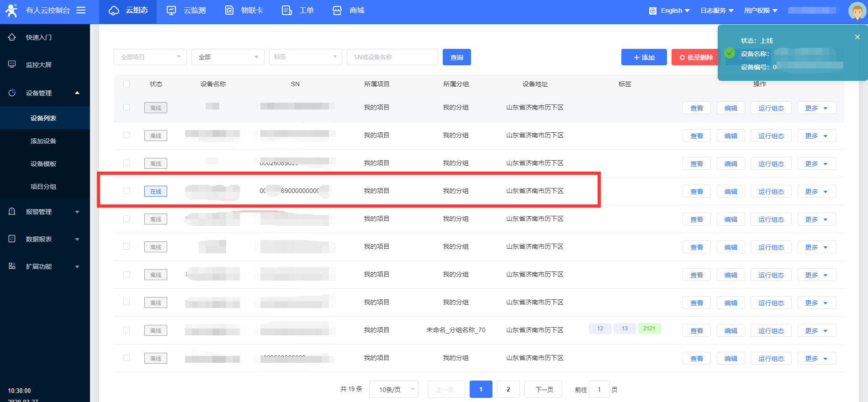Open 监控大屏 monitor icon in sidebar
Viewport: 868px width, 402px height.
(x=12, y=64)
